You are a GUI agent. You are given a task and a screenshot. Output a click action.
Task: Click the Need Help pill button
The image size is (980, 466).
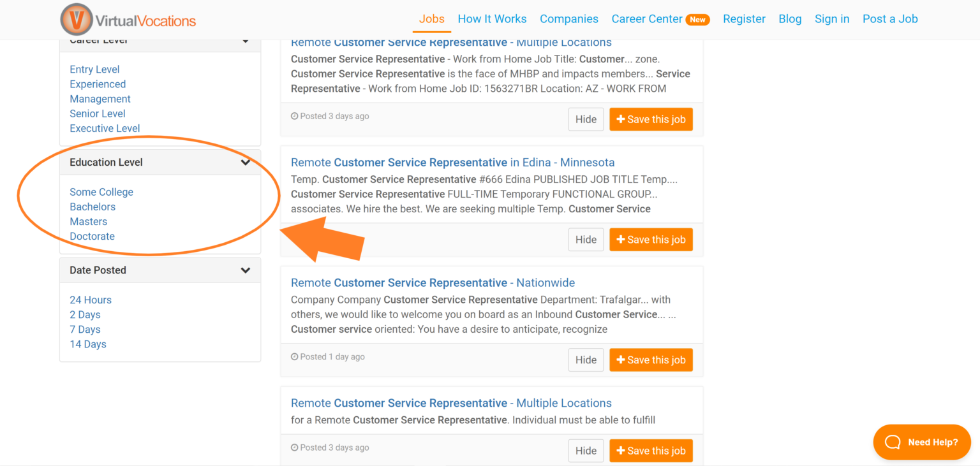click(921, 442)
